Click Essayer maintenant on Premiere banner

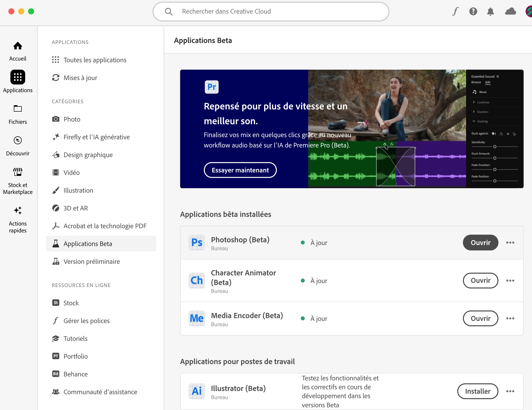pos(240,170)
